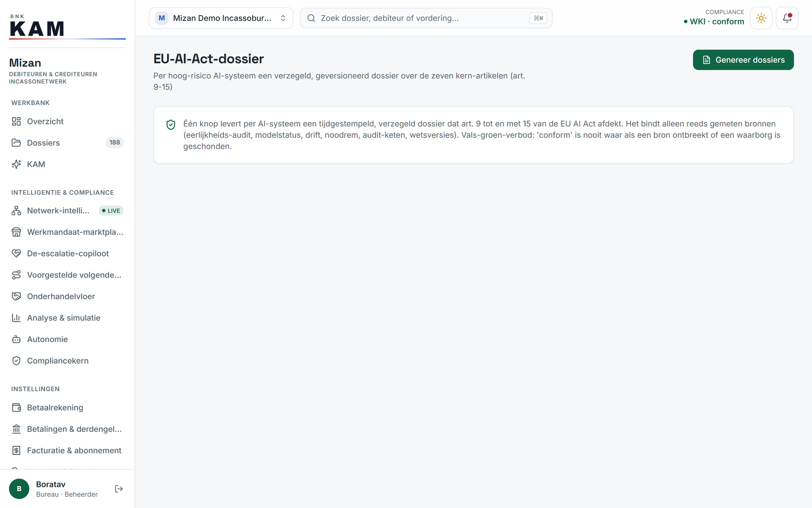Viewport: 812px width, 508px height.
Task: Open the Onderhandelvloer handshake icon
Action: click(x=16, y=296)
